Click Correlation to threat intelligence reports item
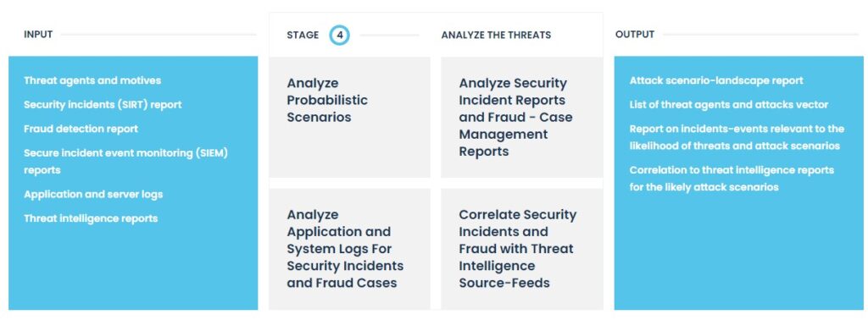 732,179
